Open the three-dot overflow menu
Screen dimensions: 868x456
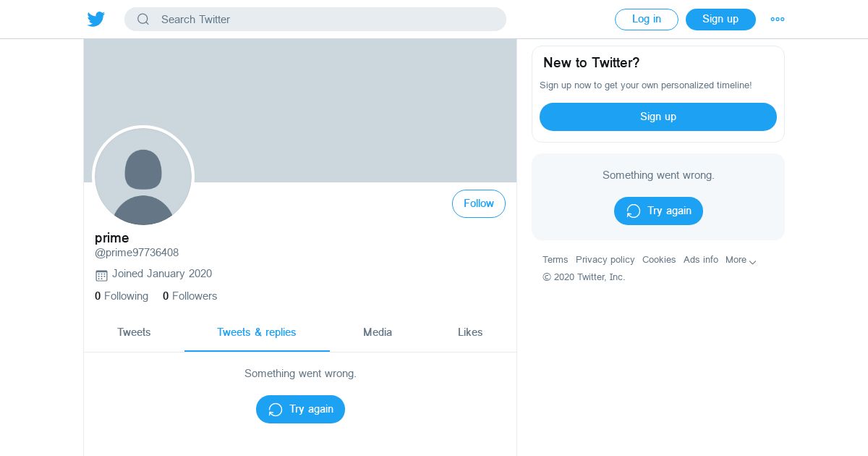tap(778, 20)
